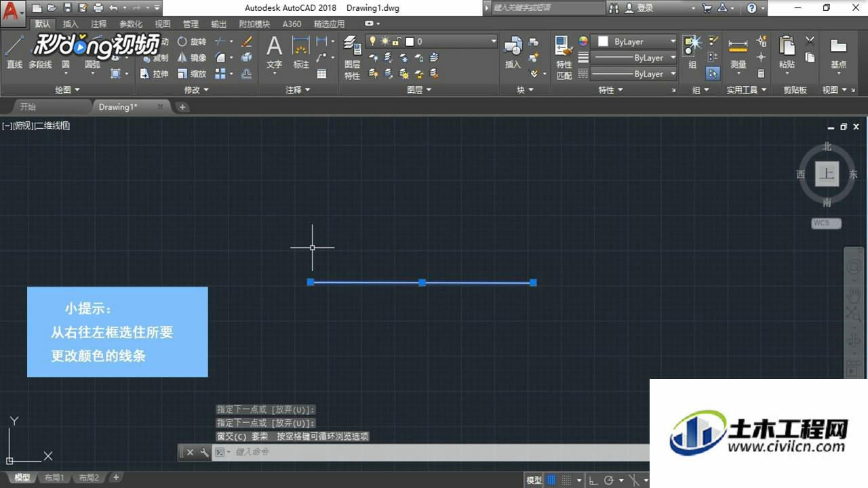Click the Autodesk App Store cart icon

707,8
